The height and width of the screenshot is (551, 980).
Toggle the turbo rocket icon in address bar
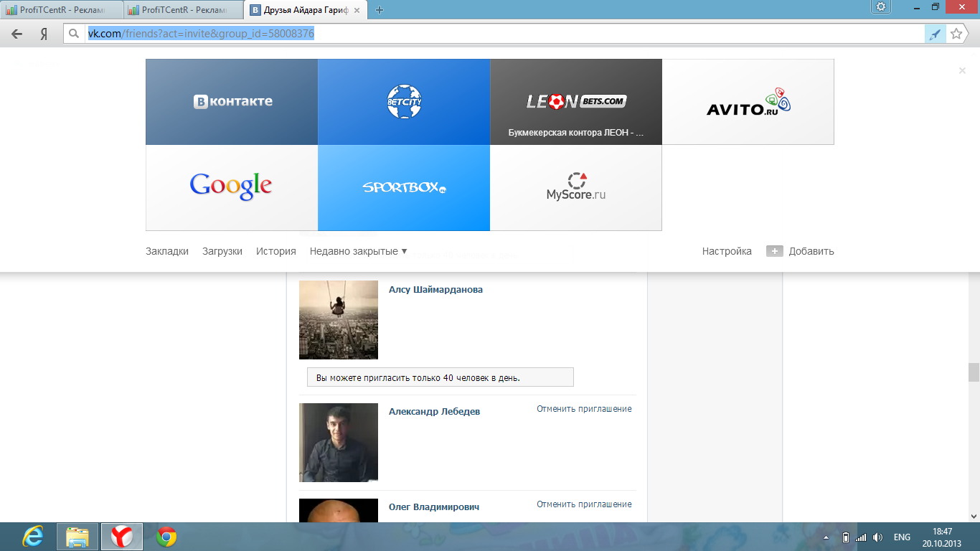click(x=935, y=34)
